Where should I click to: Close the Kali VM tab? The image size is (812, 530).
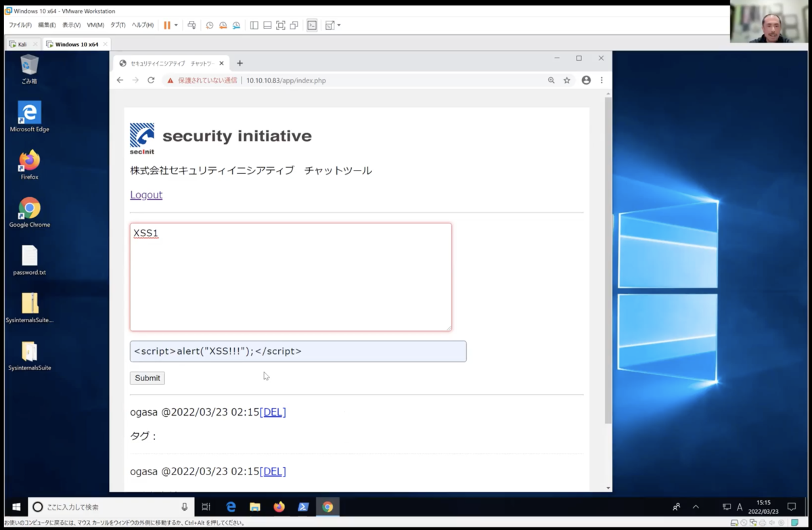click(35, 45)
